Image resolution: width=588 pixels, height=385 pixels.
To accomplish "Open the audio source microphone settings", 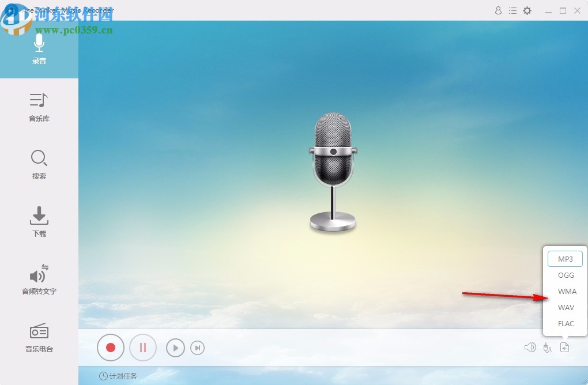I will [x=547, y=348].
